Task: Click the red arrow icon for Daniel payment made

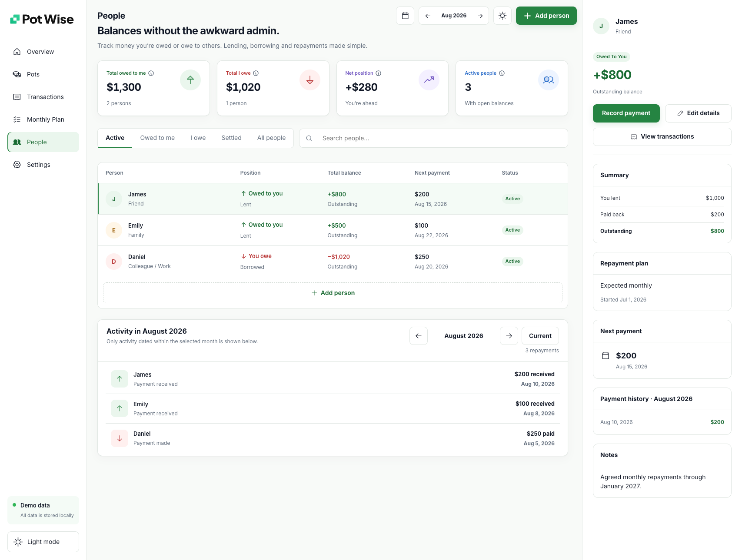Action: click(x=120, y=438)
